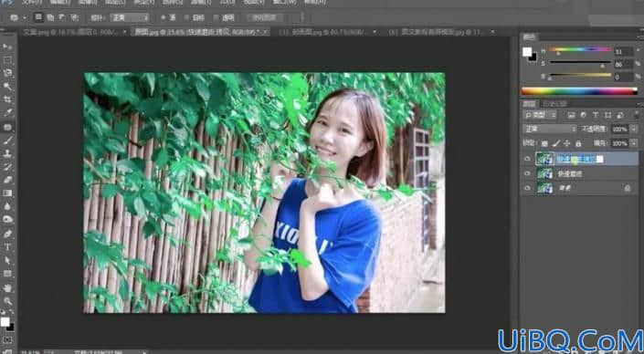Open the opacity slider arrow
This screenshot has height=354, width=644.
(x=634, y=130)
